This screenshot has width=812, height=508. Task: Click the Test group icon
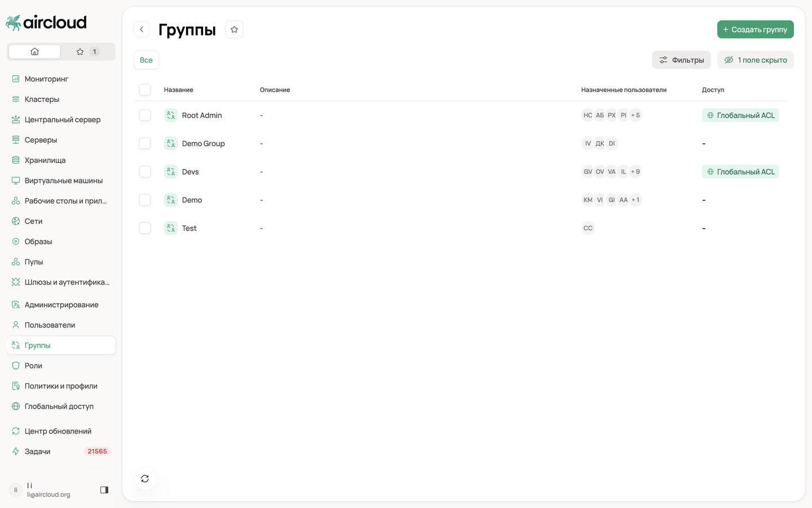171,228
